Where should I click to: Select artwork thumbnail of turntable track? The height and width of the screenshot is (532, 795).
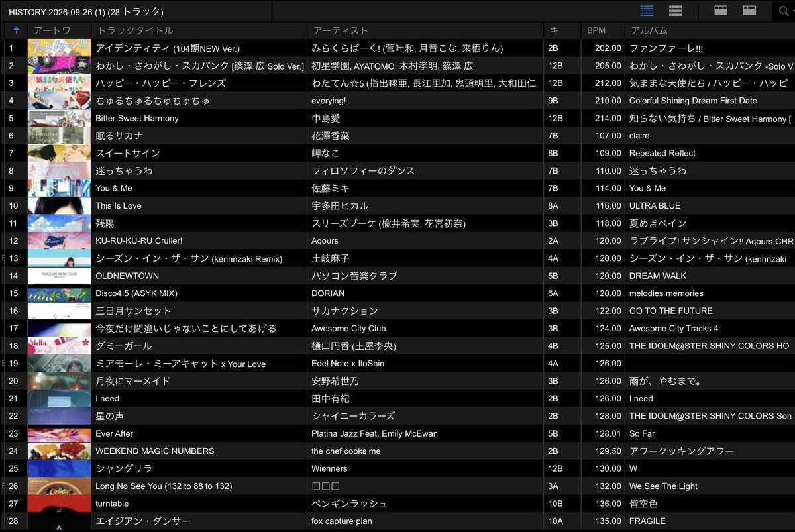pos(59,504)
